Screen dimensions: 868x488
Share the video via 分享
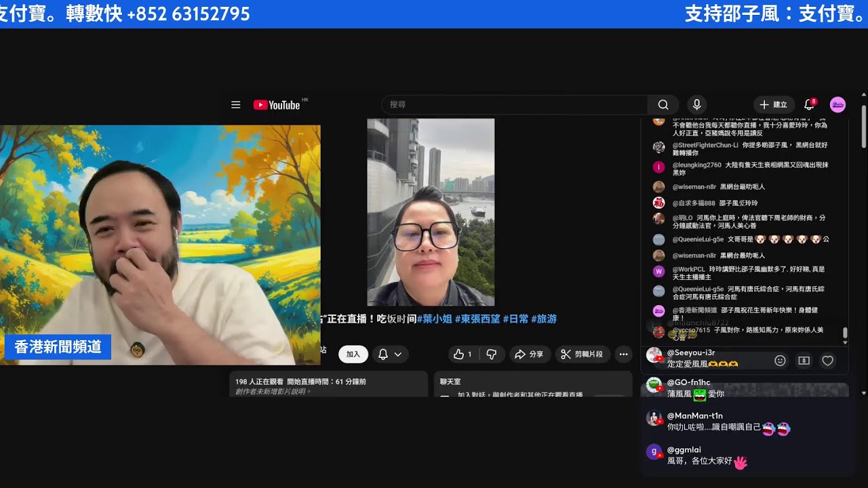(529, 354)
